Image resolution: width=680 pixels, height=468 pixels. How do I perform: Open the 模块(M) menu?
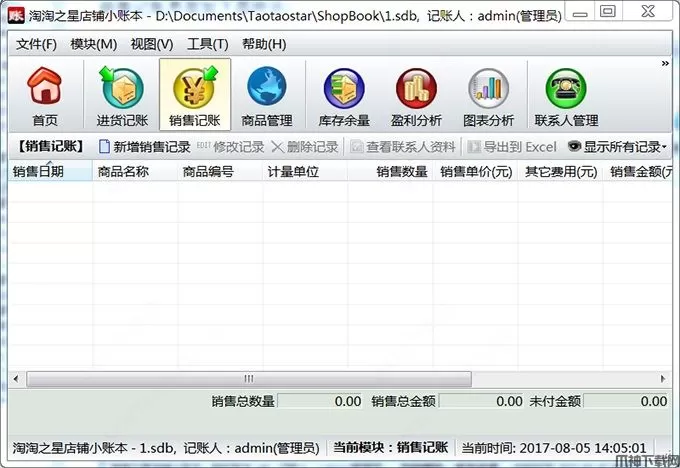94,44
